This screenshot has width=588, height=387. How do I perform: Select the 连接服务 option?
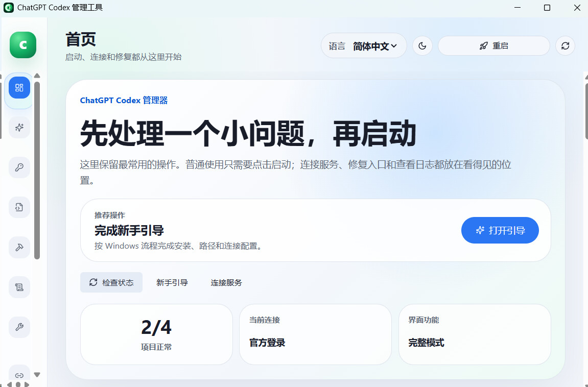(226, 282)
